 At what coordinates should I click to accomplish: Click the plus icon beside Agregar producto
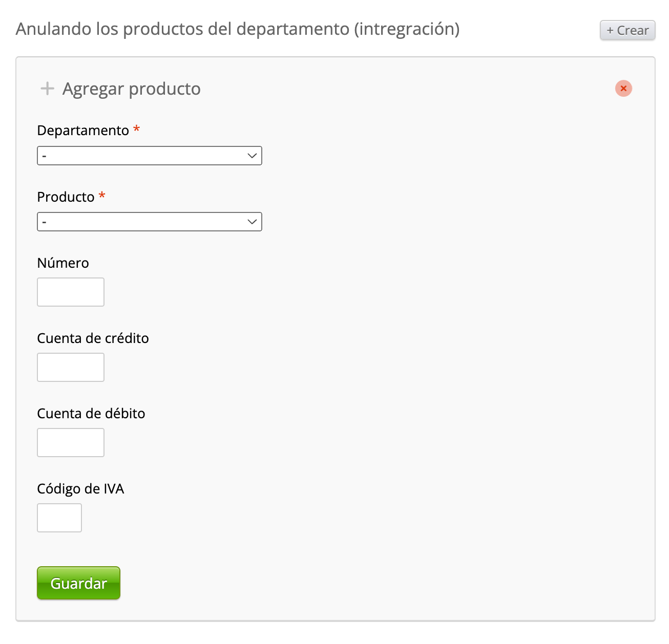[x=47, y=89]
